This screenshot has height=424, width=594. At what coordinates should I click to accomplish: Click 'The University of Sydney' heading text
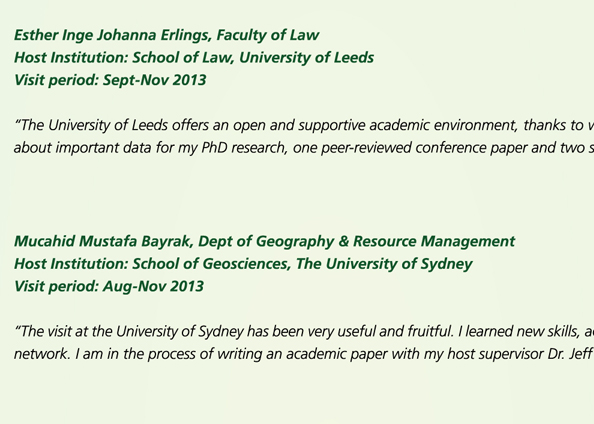tap(384, 264)
